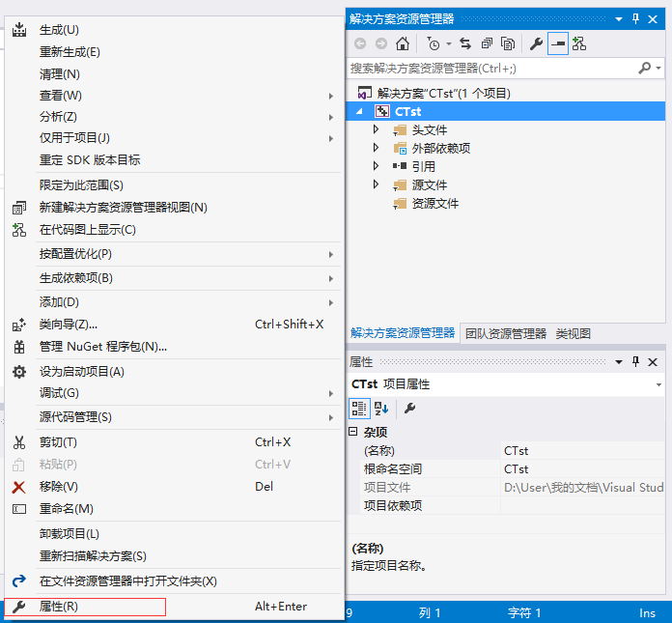Toggle Alphabetical sort in Properties panel
This screenshot has height=623, width=672.
pyautogui.click(x=381, y=409)
